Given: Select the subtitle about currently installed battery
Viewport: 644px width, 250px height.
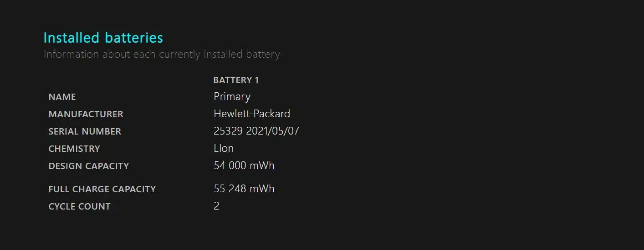Looking at the screenshot, I should click(162, 55).
